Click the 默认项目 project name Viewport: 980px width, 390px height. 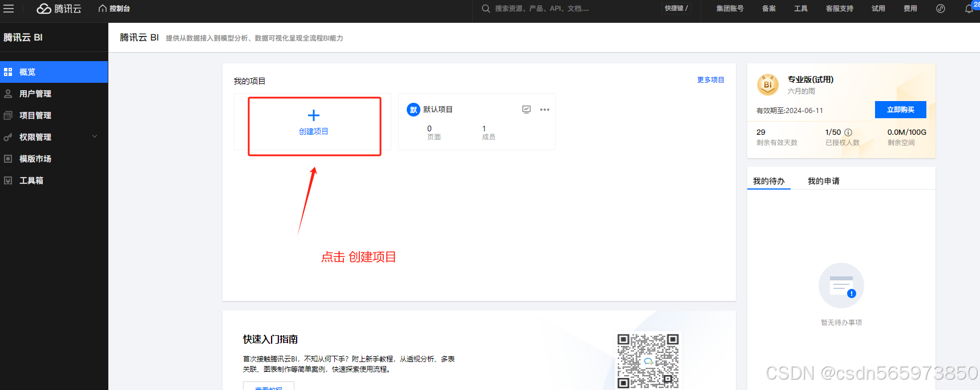coord(438,110)
